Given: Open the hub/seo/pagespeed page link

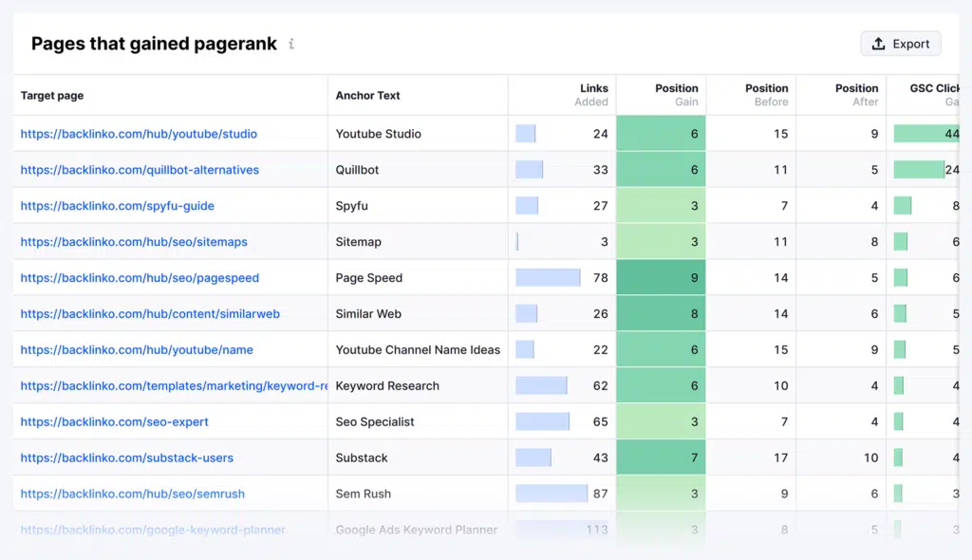Looking at the screenshot, I should coord(140,278).
